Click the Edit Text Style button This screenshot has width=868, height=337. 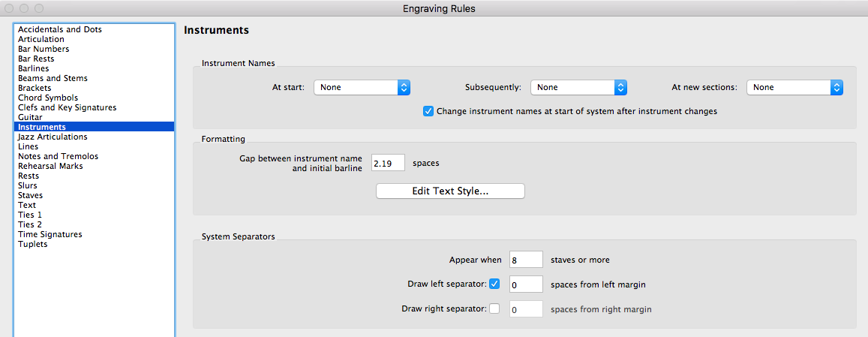pos(450,191)
